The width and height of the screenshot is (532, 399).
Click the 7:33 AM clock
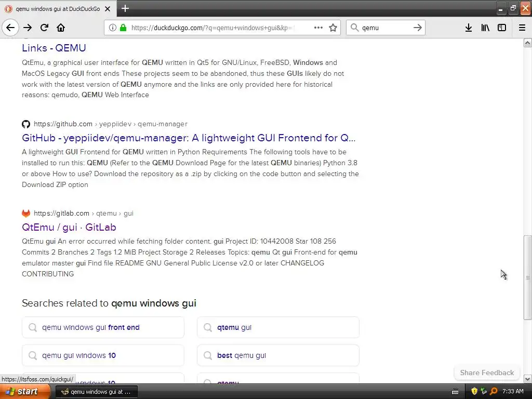click(x=513, y=392)
